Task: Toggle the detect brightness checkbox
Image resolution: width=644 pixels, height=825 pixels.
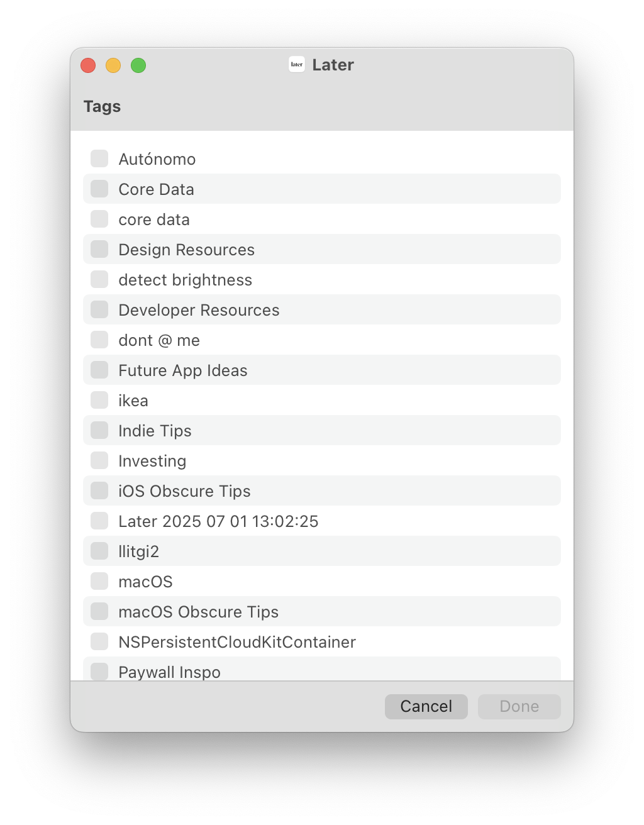Action: (x=99, y=279)
